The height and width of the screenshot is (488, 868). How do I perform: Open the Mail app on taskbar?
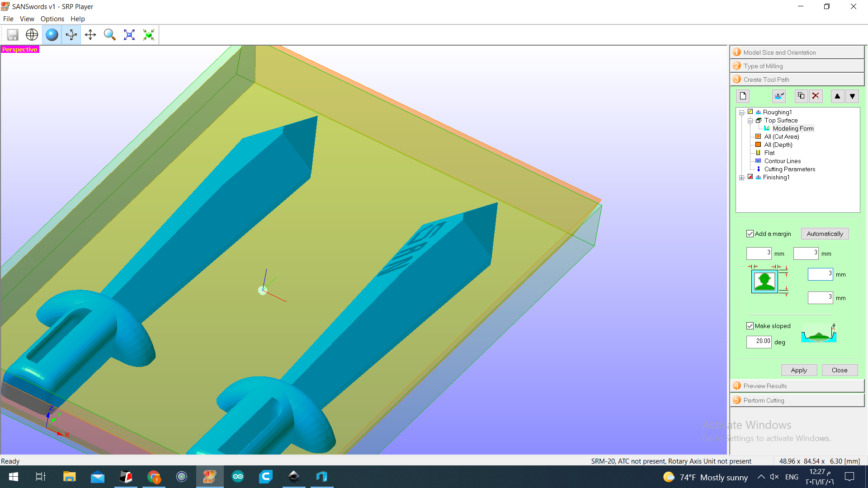[x=98, y=477]
